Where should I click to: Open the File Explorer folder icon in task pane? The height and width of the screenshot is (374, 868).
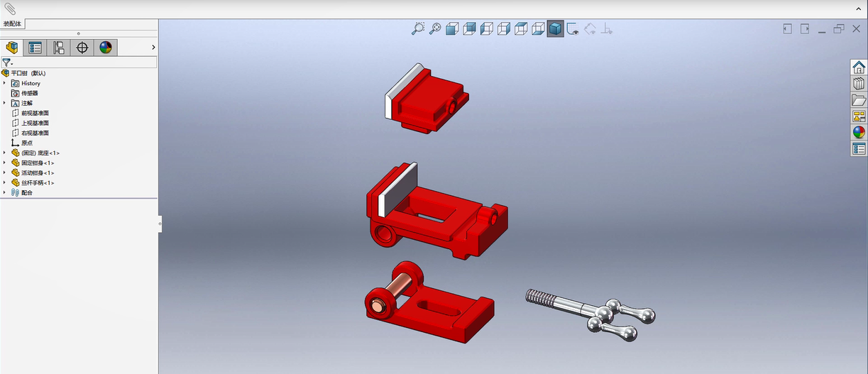[859, 100]
